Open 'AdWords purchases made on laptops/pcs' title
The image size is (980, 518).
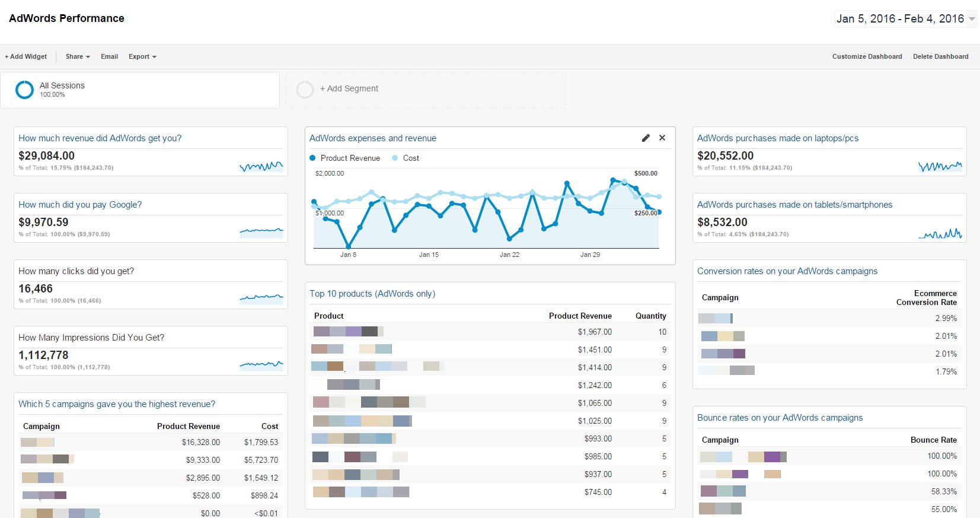778,138
